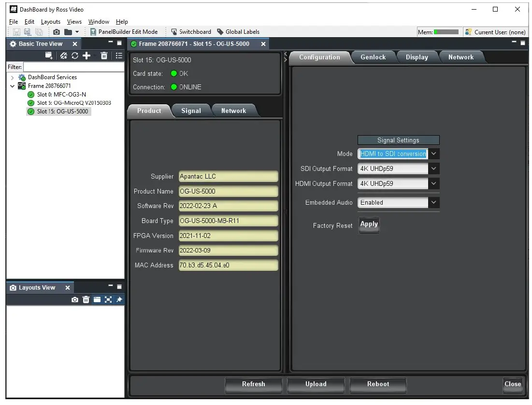Viewport: 532px width, 405px height.
Task: Close the Layouts View tab
Action: pos(68,288)
